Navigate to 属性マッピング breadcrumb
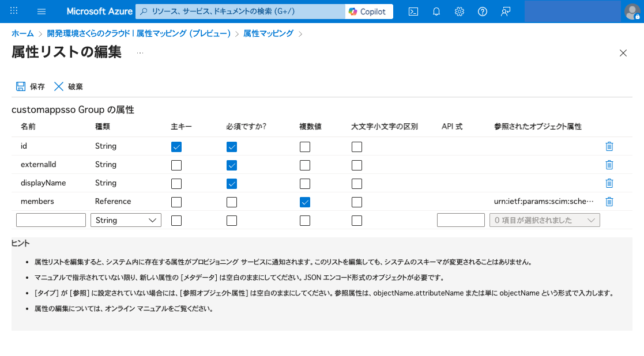Screen dimensions: 644x356 [268, 33]
